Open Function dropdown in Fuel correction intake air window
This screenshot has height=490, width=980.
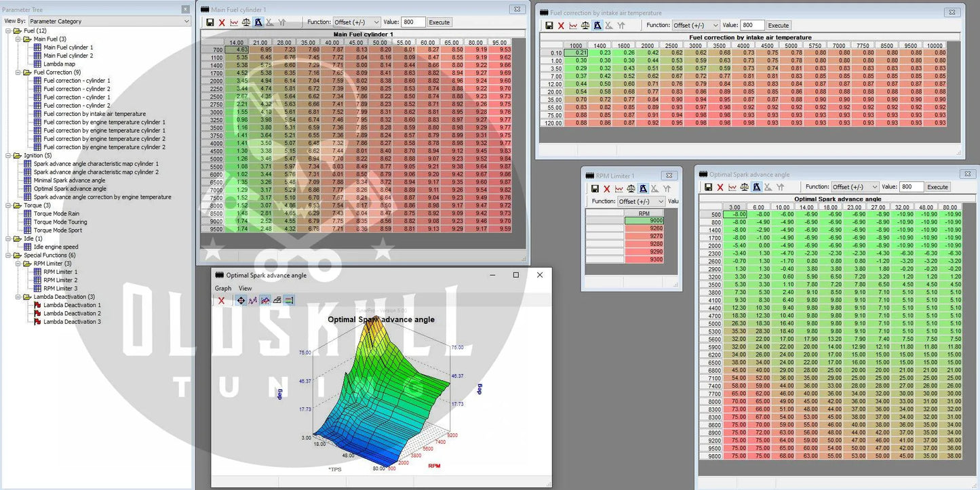(x=696, y=26)
